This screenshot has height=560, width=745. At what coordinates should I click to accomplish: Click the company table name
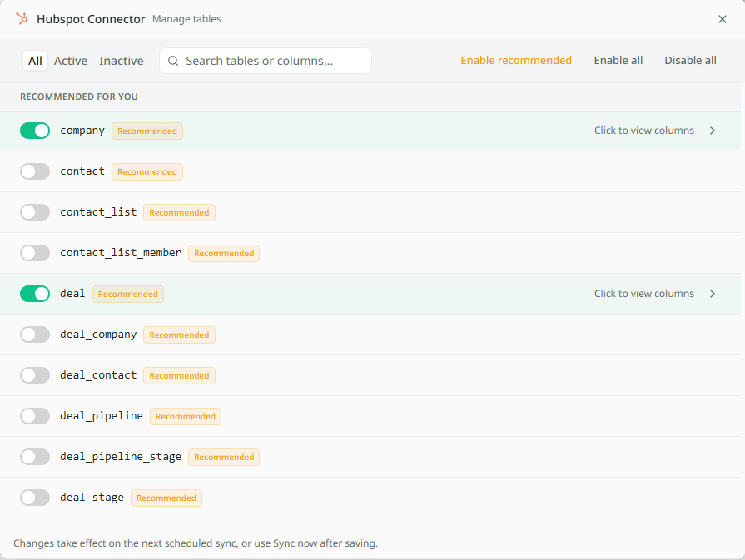pyautogui.click(x=82, y=131)
